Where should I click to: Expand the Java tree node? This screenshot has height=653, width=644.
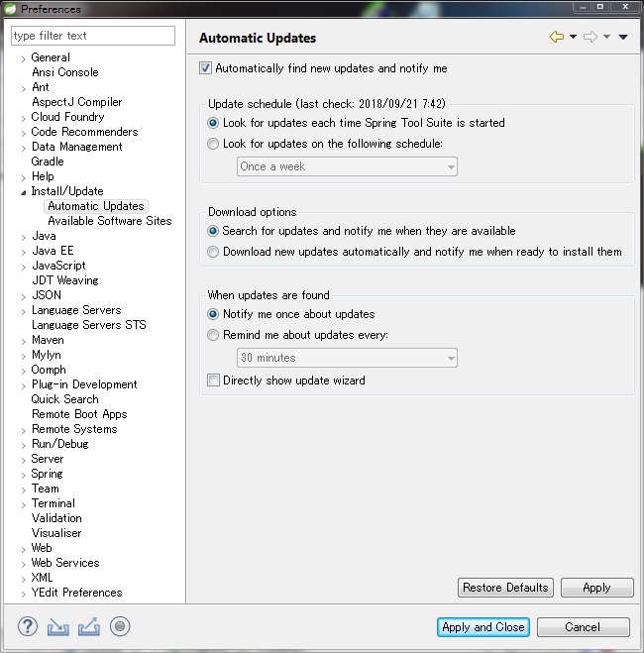pyautogui.click(x=24, y=237)
